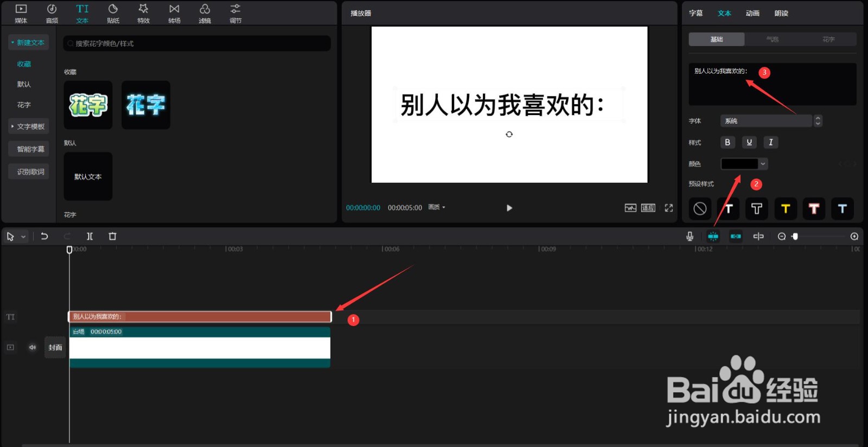Collapse the 新建文本 sidebar section
This screenshot has width=868, height=447.
pos(28,42)
